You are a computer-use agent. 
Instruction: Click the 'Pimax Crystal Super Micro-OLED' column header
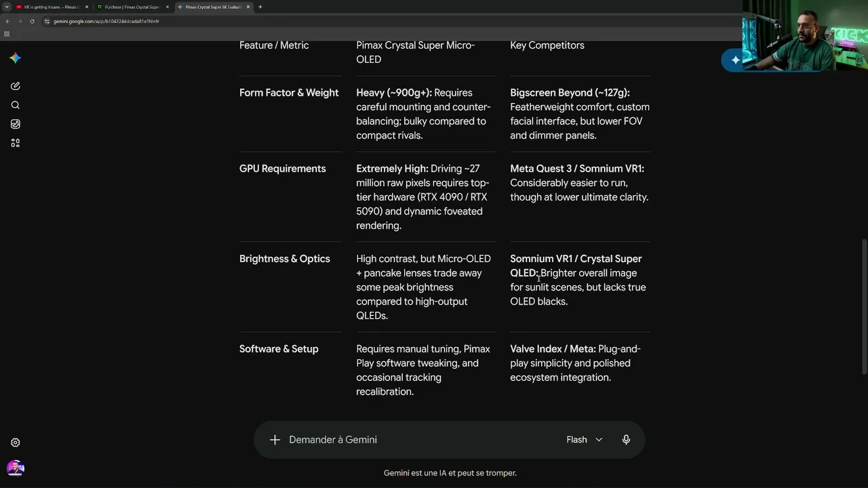416,52
